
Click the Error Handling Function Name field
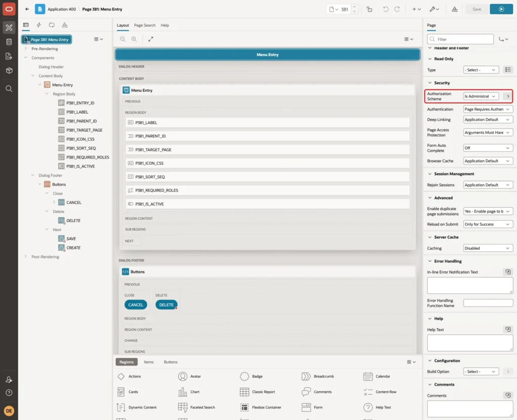click(488, 303)
